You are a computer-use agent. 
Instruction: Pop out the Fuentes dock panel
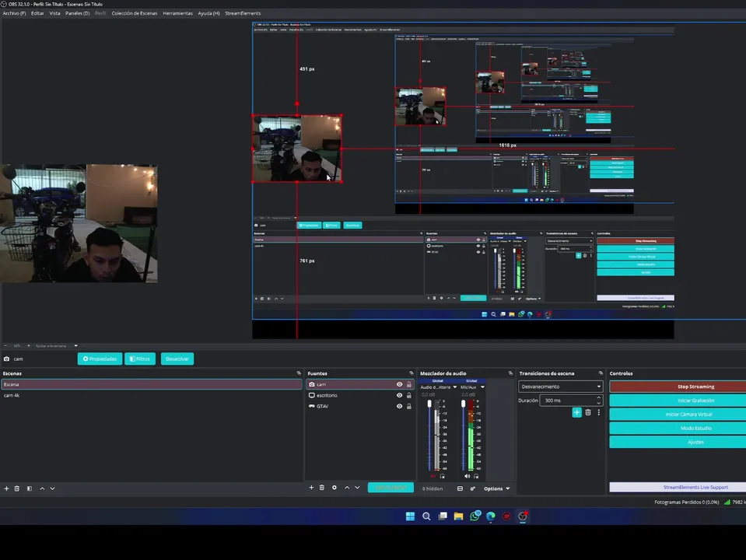tap(412, 373)
